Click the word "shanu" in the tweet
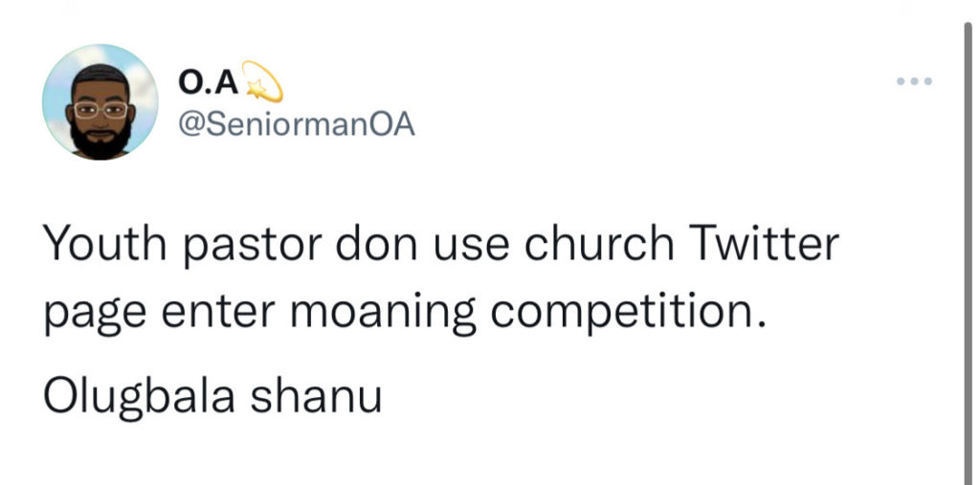 (327, 393)
